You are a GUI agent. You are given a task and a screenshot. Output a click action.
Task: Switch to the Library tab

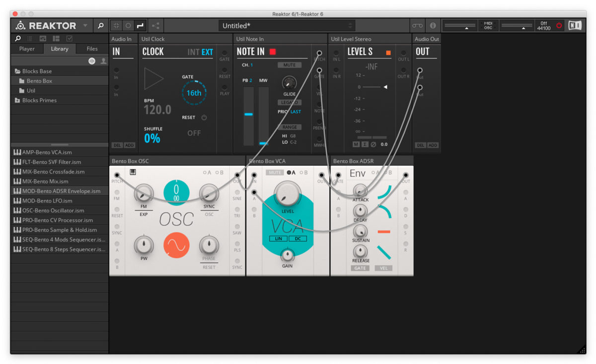click(60, 49)
